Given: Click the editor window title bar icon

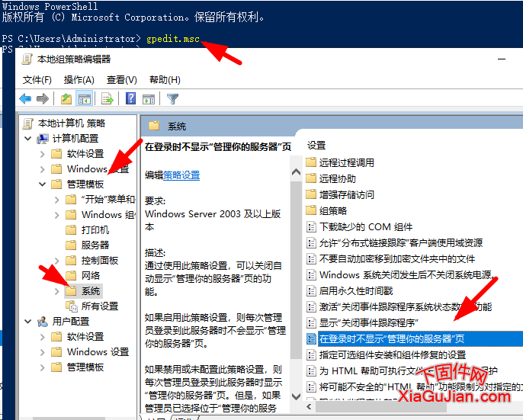Looking at the screenshot, I should click(x=27, y=59).
